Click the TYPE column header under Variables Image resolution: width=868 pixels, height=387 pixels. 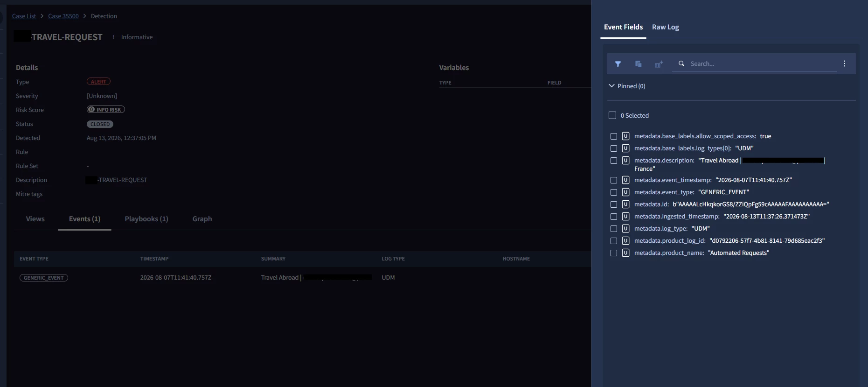[x=445, y=83]
